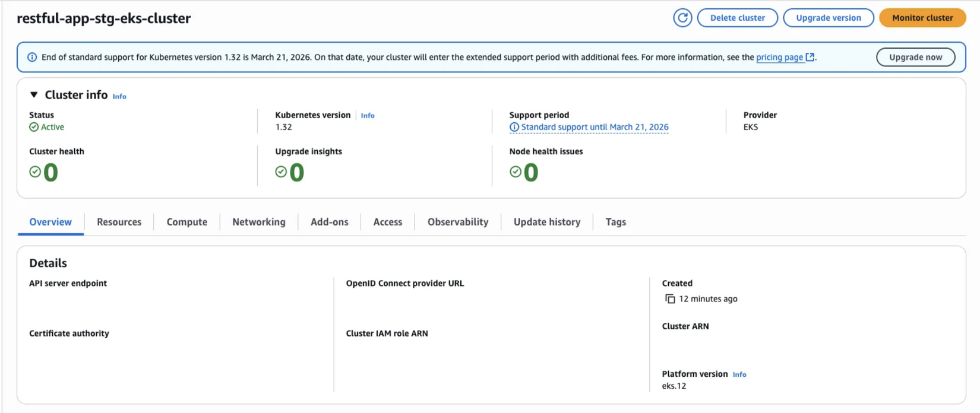Click the Cluster health check icon

(35, 171)
